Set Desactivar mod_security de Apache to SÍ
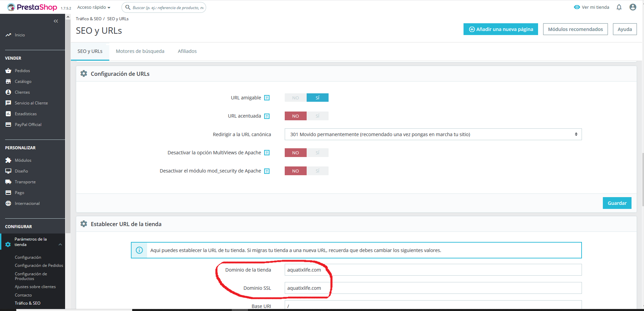Image resolution: width=644 pixels, height=311 pixels. point(317,171)
